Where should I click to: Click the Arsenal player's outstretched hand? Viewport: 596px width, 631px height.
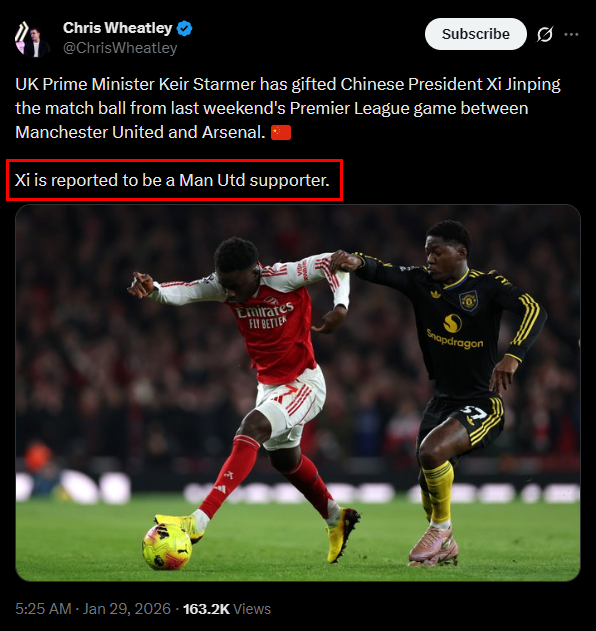coord(141,285)
